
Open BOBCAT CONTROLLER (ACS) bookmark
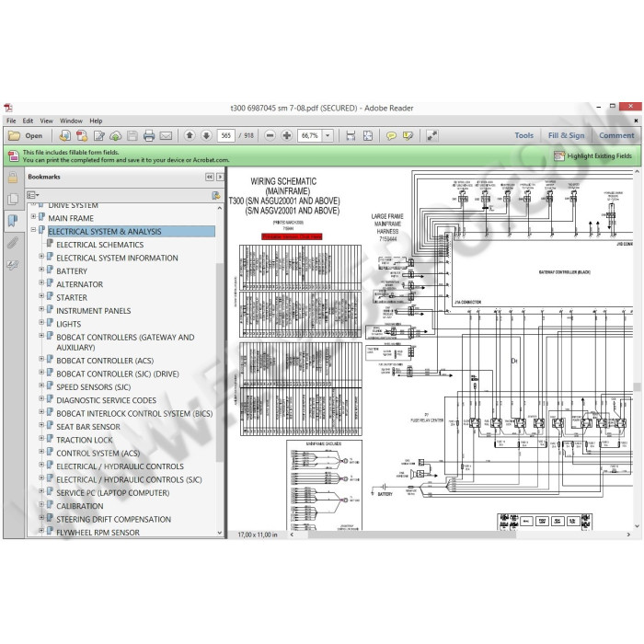click(x=105, y=361)
